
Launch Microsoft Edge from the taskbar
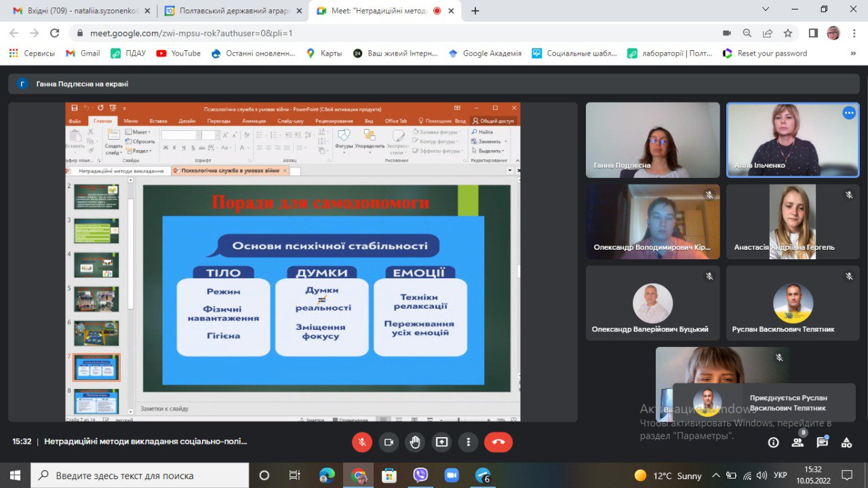pyautogui.click(x=327, y=475)
